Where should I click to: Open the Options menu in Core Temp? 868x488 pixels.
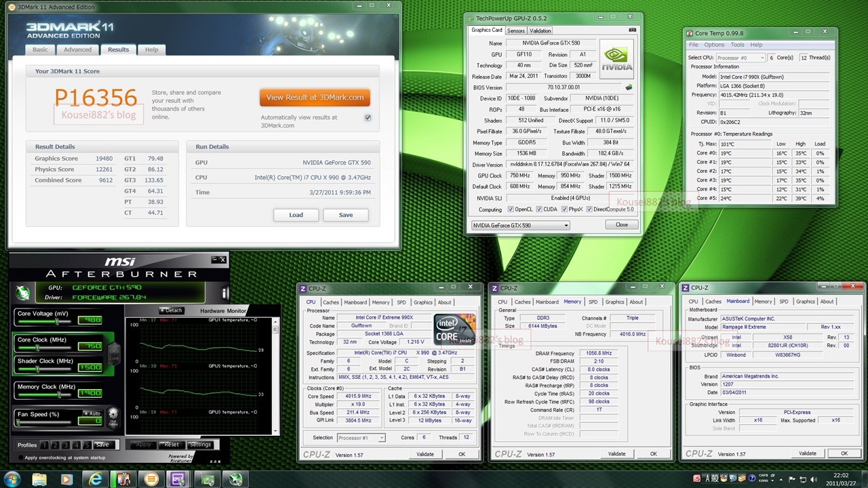[x=714, y=45]
